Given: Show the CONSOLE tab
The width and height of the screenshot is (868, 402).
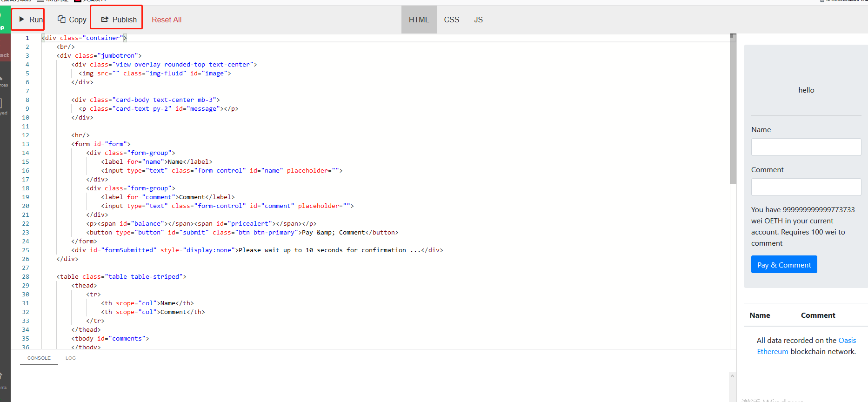Looking at the screenshot, I should [39, 358].
